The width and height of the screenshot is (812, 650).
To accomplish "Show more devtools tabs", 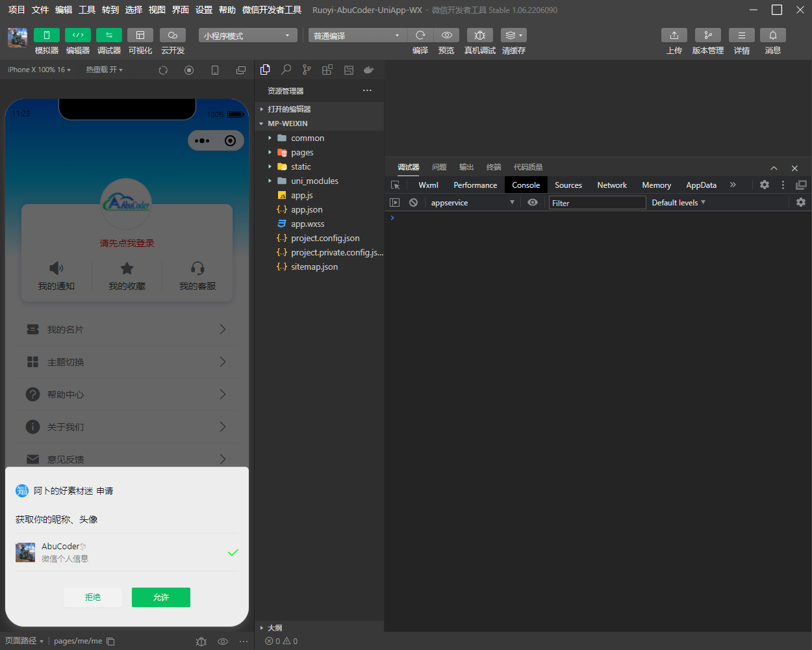I will [x=733, y=185].
